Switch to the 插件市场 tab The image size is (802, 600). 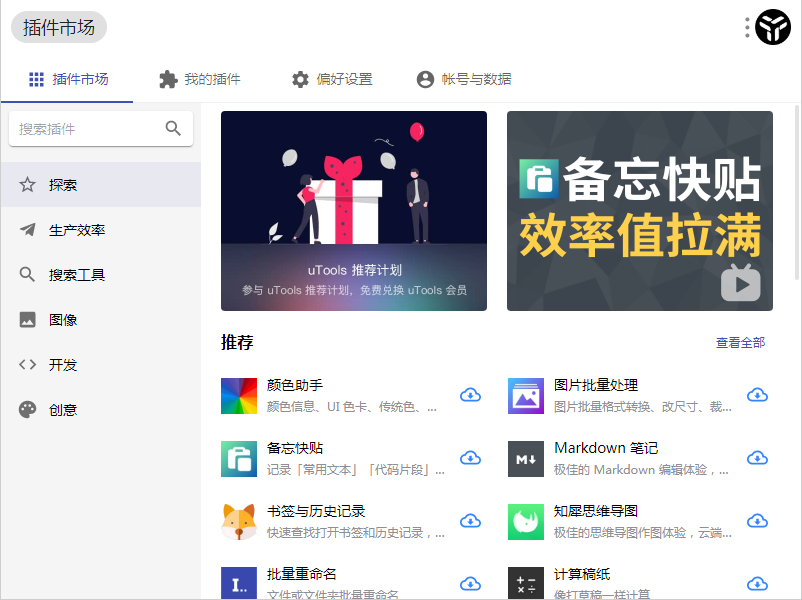(x=68, y=79)
